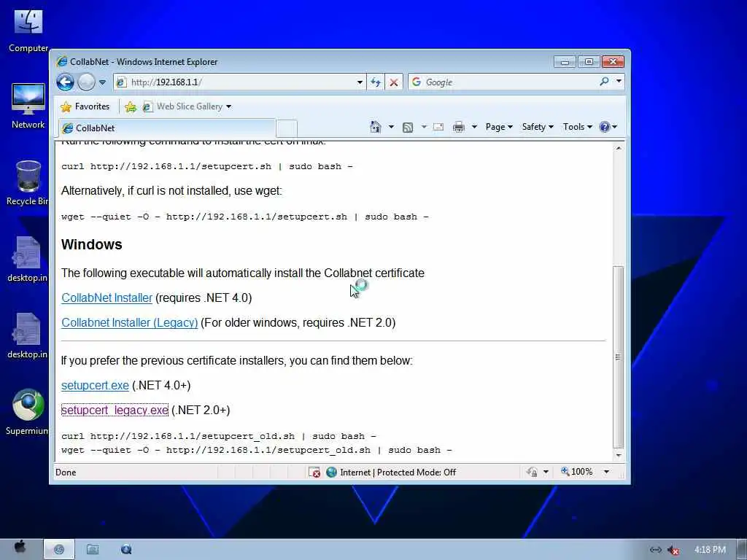Open the recent pages dropdown arrow
Screen dimensions: 747x560
102,82
